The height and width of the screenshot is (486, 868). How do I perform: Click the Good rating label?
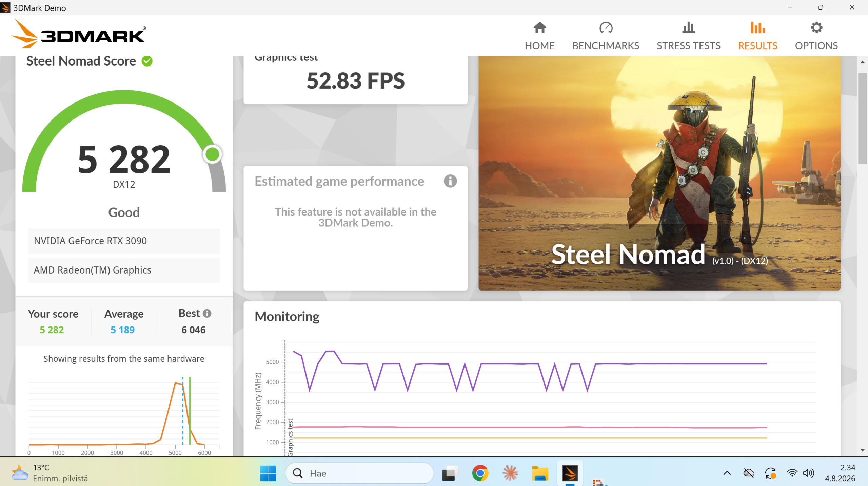(124, 212)
